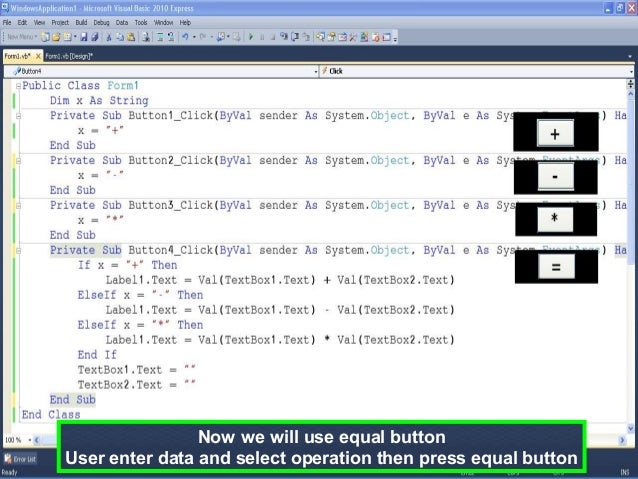Open the Window menu
The width and height of the screenshot is (638, 479).
pyautogui.click(x=164, y=23)
